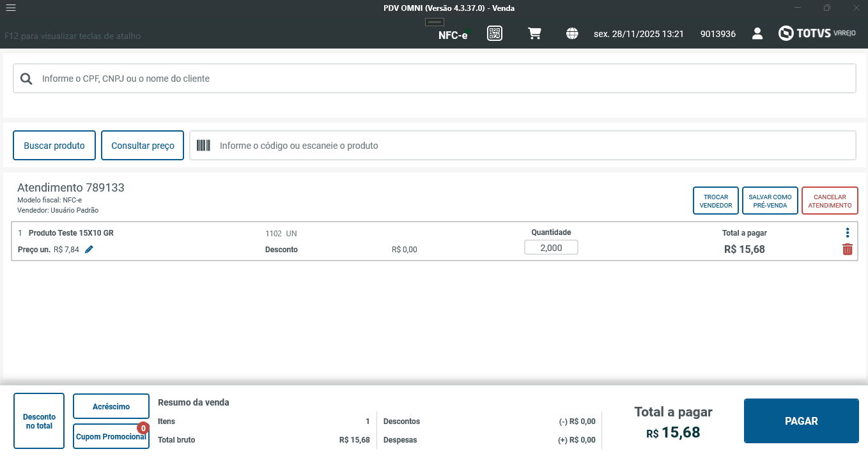Image resolution: width=868 pixels, height=456 pixels.
Task: Click the date and time display
Action: [639, 34]
